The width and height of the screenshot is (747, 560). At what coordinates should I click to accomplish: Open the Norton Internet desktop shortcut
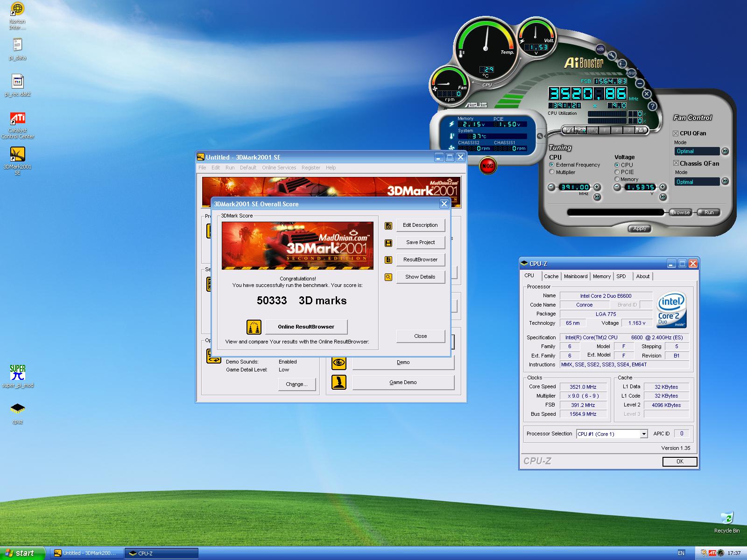(x=18, y=16)
